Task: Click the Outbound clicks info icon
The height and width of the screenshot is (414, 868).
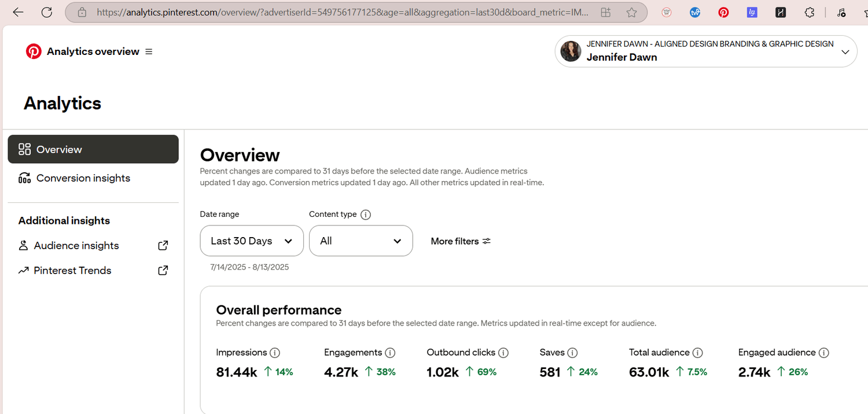Action: pos(503,353)
